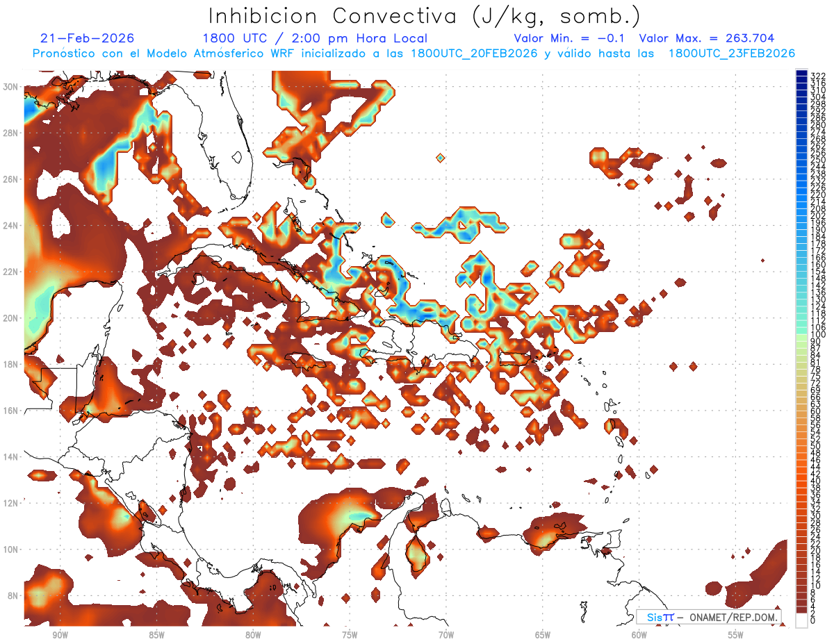Click '1800UTC_23FEB2026' valid-until timestamp
The width and height of the screenshot is (834, 644).
coord(731,53)
